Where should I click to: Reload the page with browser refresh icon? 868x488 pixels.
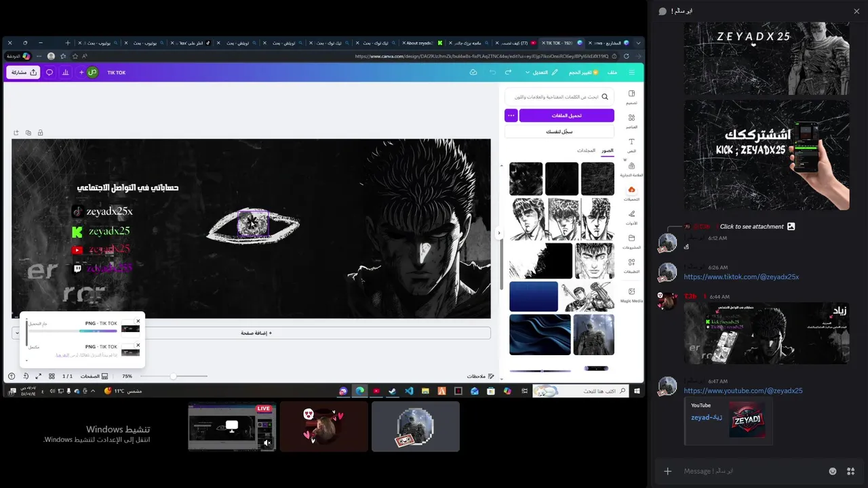click(626, 56)
